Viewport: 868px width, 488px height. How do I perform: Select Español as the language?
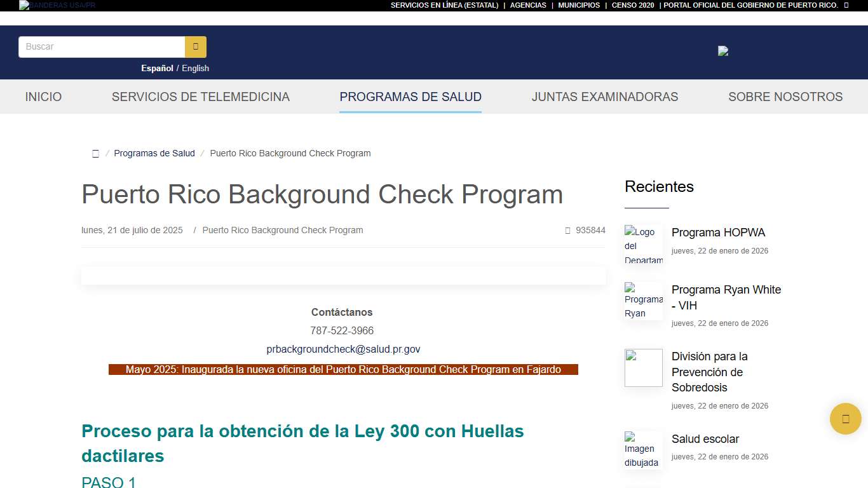click(157, 68)
